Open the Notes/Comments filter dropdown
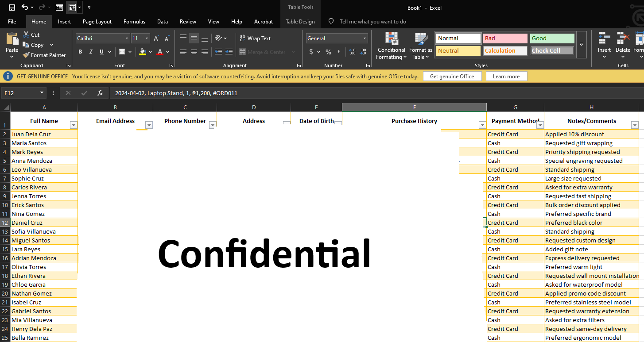Image resolution: width=644 pixels, height=342 pixels. (635, 125)
